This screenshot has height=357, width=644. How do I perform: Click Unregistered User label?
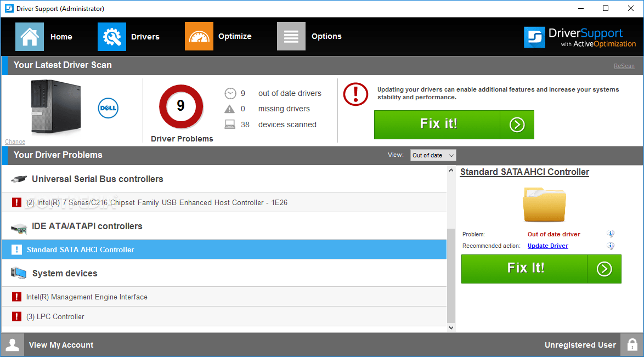[x=580, y=345]
